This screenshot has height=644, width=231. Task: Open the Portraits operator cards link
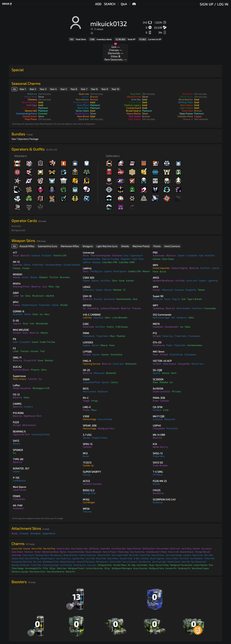16,226
